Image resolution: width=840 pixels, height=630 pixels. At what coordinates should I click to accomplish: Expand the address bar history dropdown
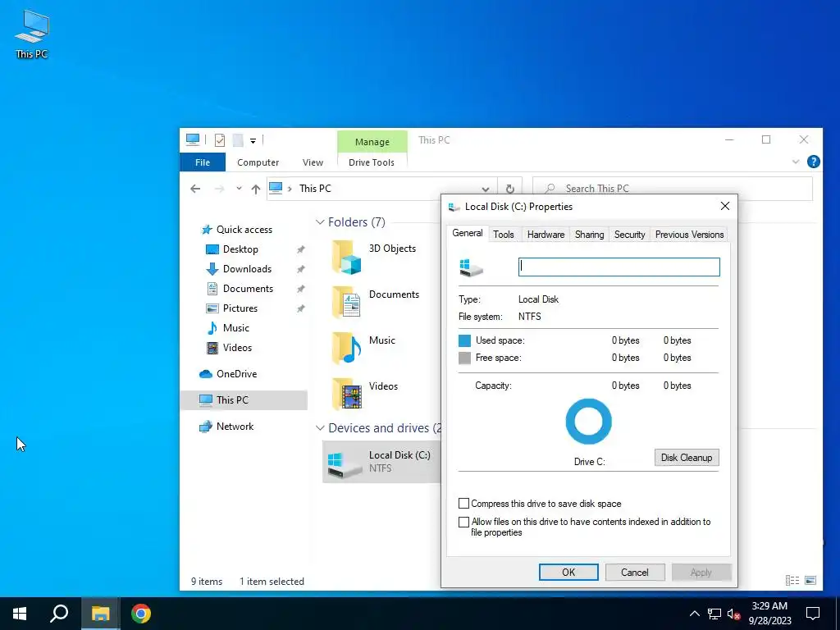[x=486, y=189]
